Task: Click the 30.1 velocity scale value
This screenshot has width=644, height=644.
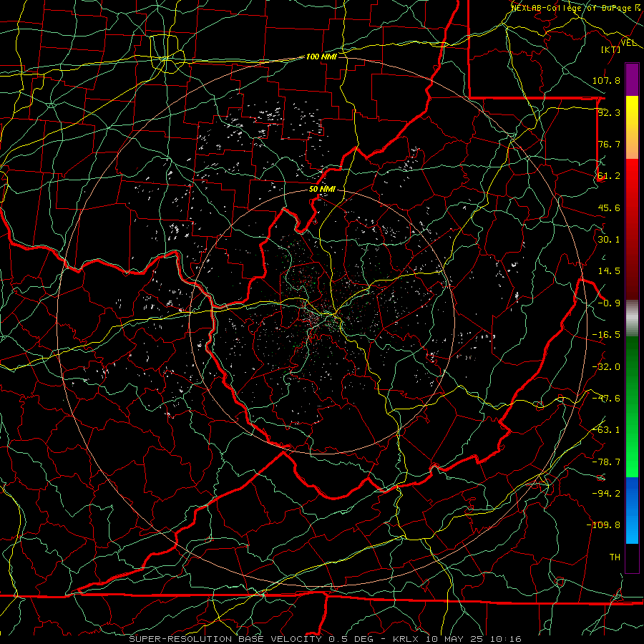Action: [x=609, y=240]
